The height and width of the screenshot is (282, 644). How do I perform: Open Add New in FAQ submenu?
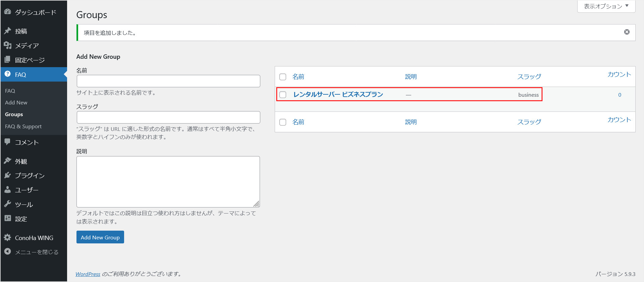pyautogui.click(x=16, y=102)
